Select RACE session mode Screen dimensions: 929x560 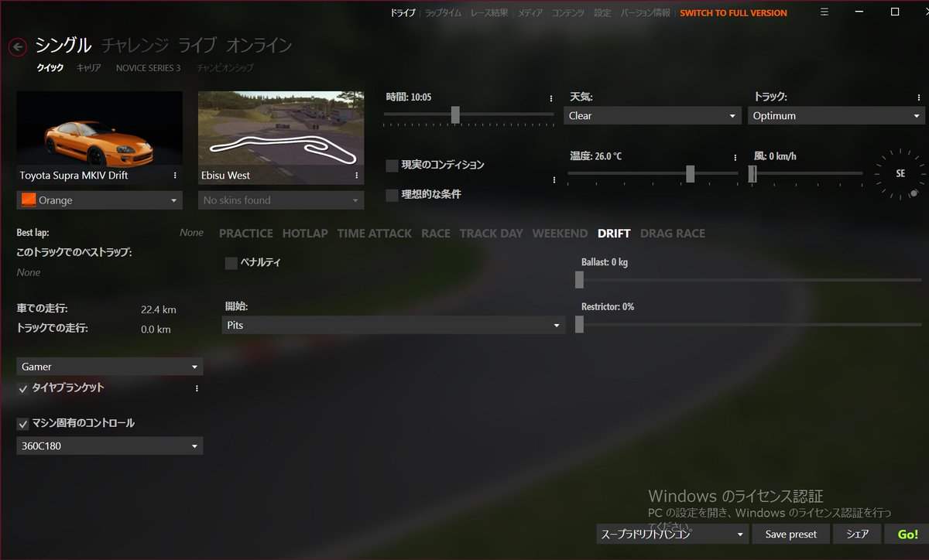click(x=436, y=234)
